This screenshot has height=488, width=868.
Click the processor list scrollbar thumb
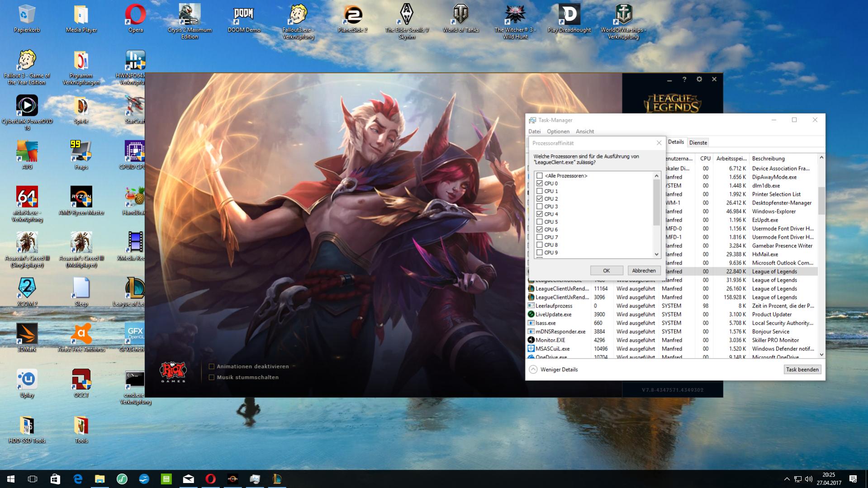tap(657, 202)
